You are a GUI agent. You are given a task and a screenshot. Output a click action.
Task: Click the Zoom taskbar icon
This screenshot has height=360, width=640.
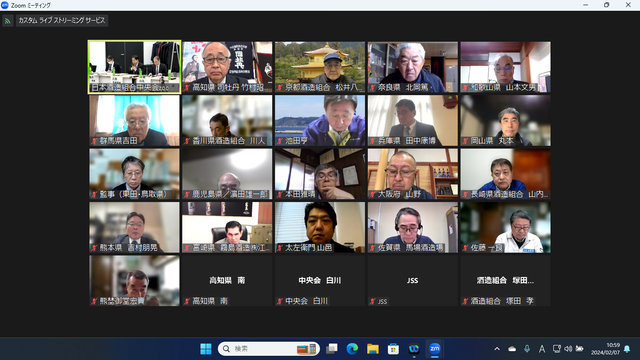click(435, 349)
